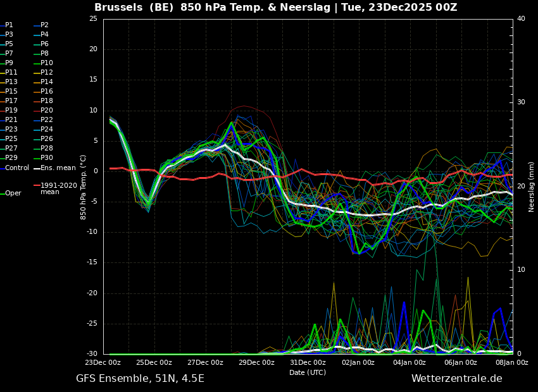Click the chart title Brussels (BE)
Viewport: 538px width, 392px height.
coord(134,8)
